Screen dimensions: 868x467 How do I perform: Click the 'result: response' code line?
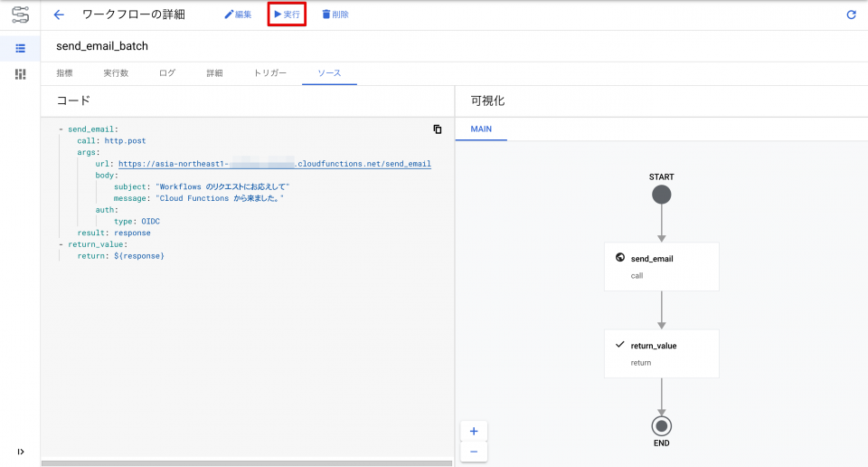(114, 233)
